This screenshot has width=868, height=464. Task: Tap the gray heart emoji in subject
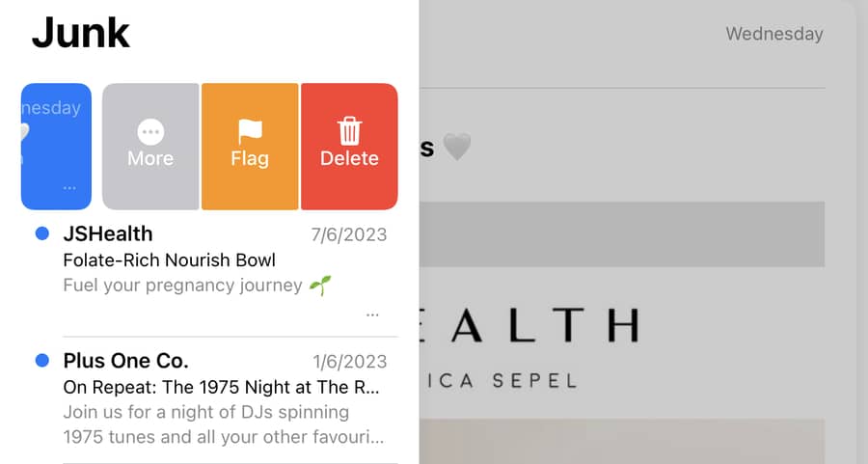click(x=457, y=148)
